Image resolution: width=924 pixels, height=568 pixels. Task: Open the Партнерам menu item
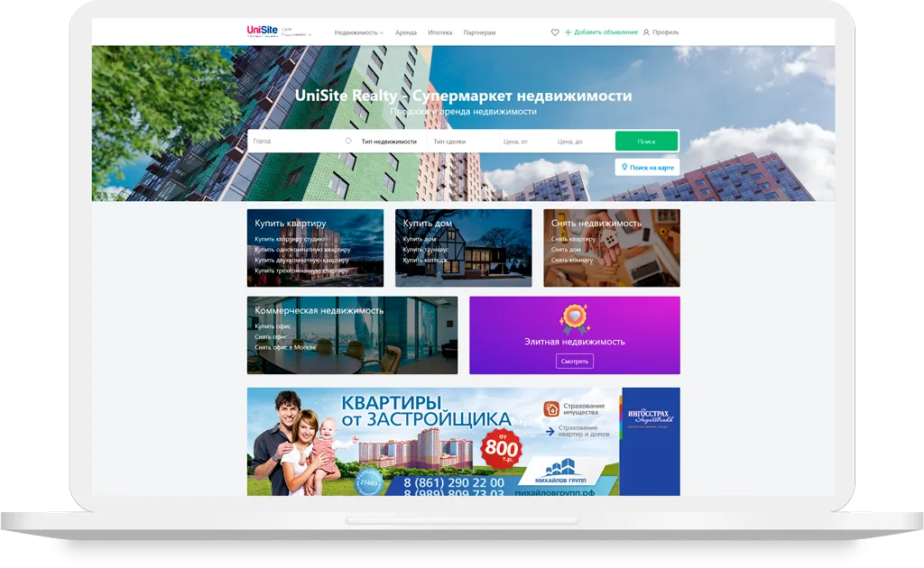[479, 32]
